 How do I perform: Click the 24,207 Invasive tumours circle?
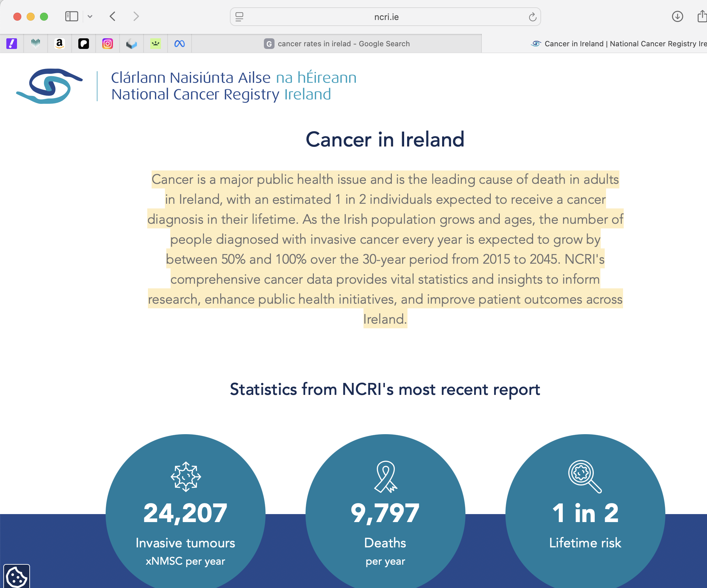tap(186, 513)
